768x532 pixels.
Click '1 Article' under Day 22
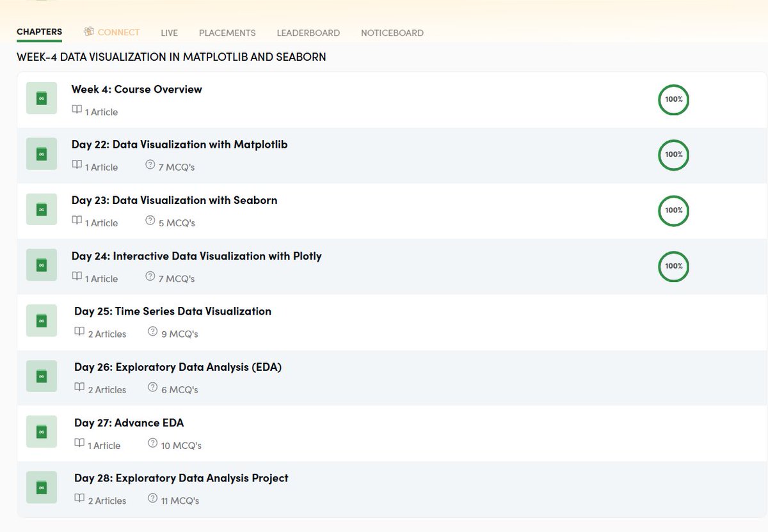(102, 168)
